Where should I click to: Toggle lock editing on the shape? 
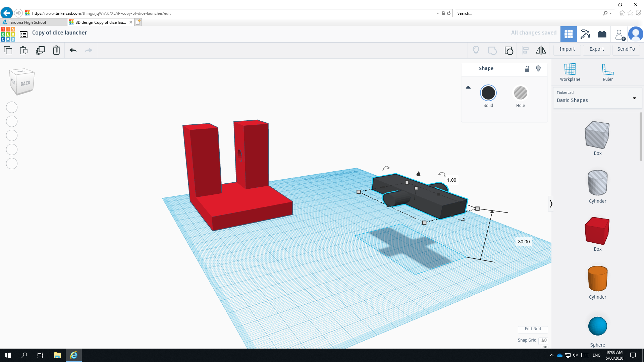(x=527, y=69)
